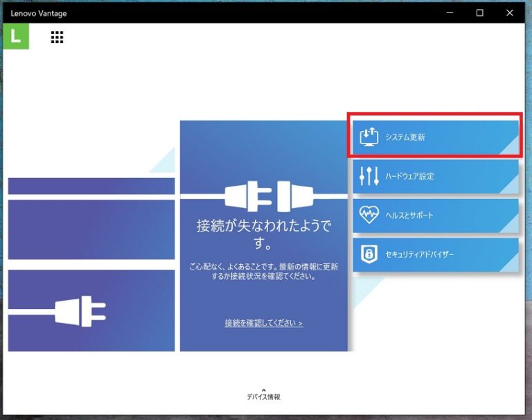Click the 接続が失なわれたようです heading
This screenshot has width=532, height=420.
pyautogui.click(x=264, y=234)
